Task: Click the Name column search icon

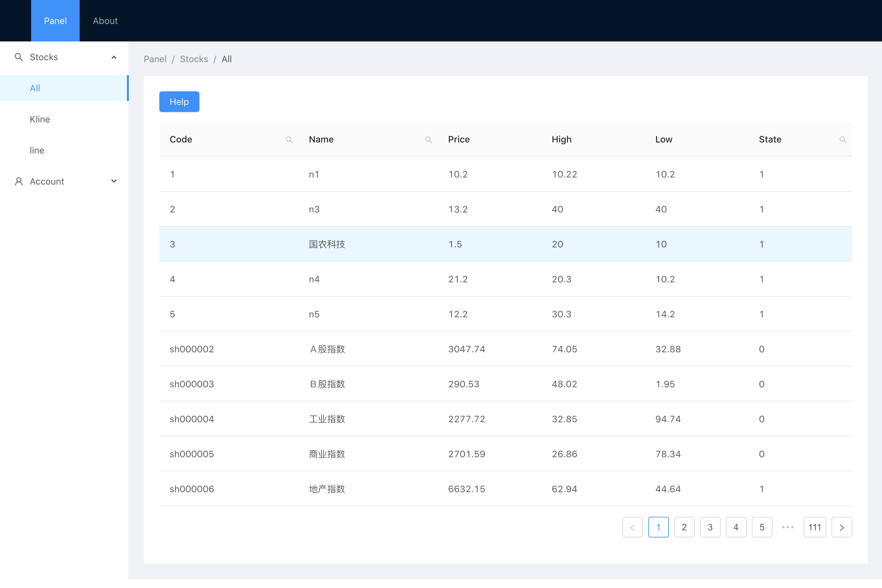Action: [428, 140]
